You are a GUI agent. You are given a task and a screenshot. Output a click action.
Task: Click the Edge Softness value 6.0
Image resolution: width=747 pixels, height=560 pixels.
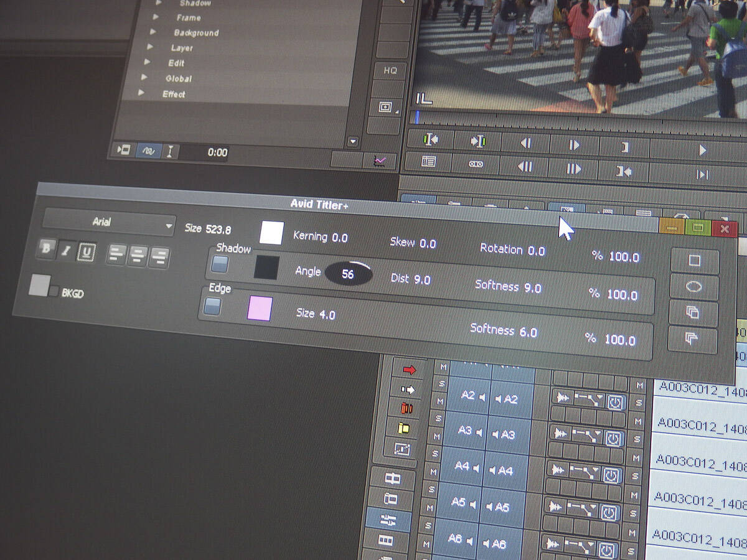528,332
